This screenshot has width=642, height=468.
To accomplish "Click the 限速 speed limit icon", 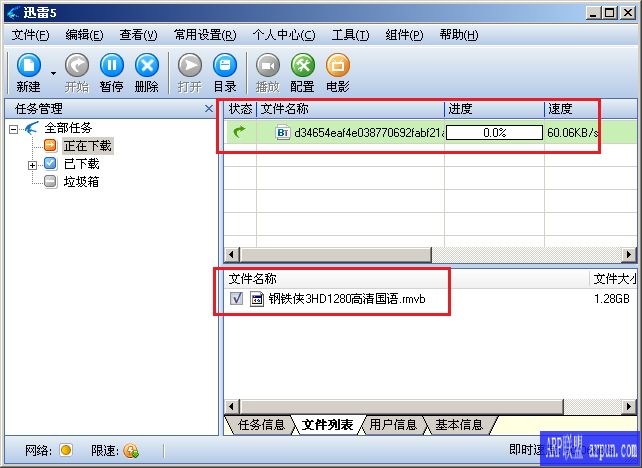I will pyautogui.click(x=131, y=451).
